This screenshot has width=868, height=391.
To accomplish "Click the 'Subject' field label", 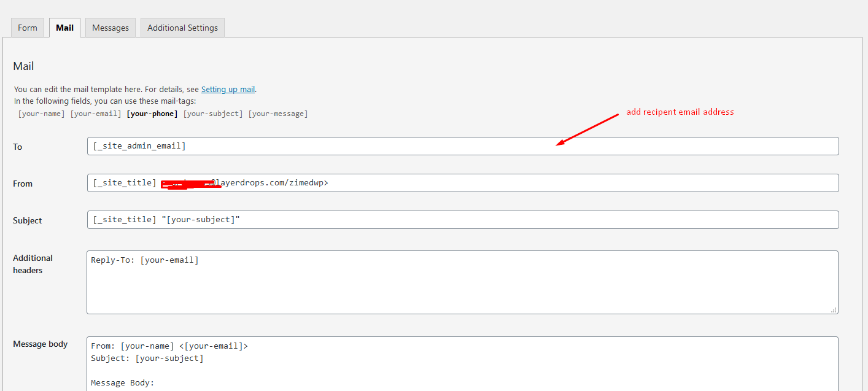I will pyautogui.click(x=28, y=220).
